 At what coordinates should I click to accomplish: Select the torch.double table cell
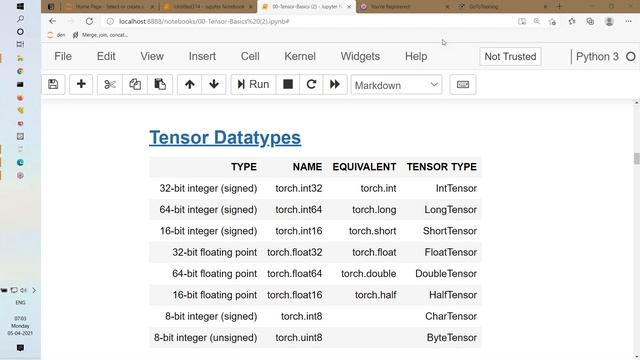[x=369, y=273]
